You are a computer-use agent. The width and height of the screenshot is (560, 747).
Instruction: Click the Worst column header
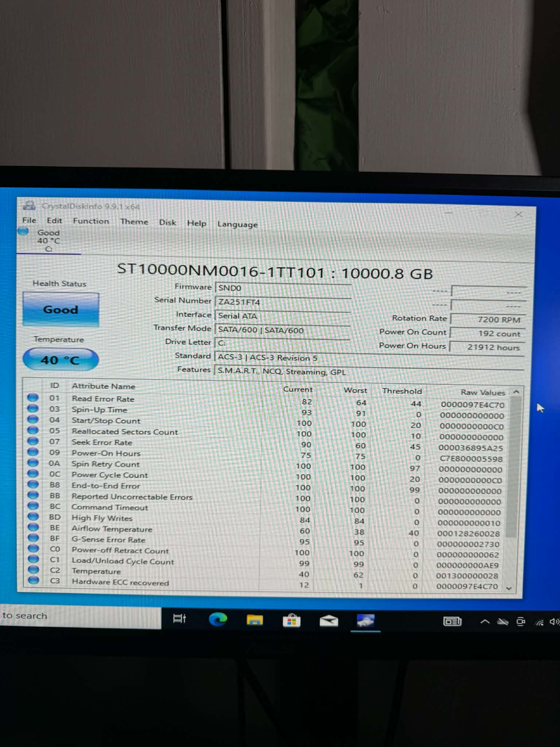tap(355, 390)
